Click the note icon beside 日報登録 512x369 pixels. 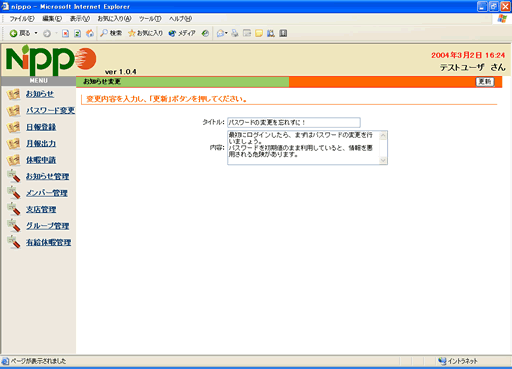(13, 128)
